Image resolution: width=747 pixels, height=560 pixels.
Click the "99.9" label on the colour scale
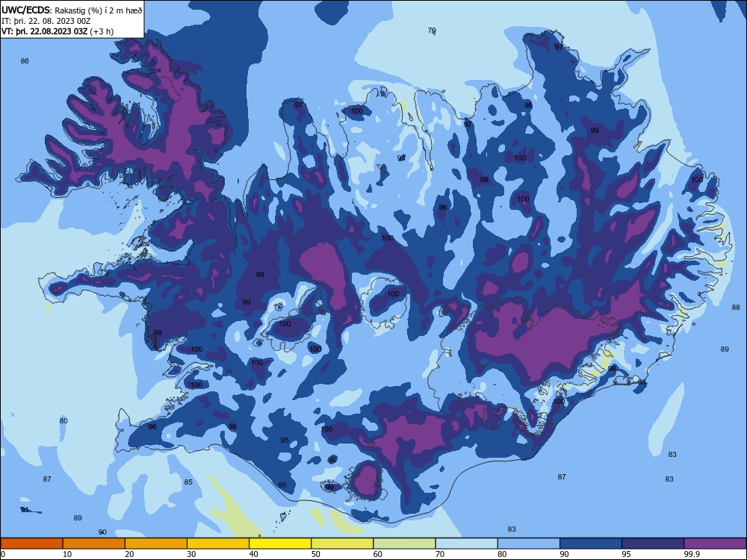coord(691,554)
